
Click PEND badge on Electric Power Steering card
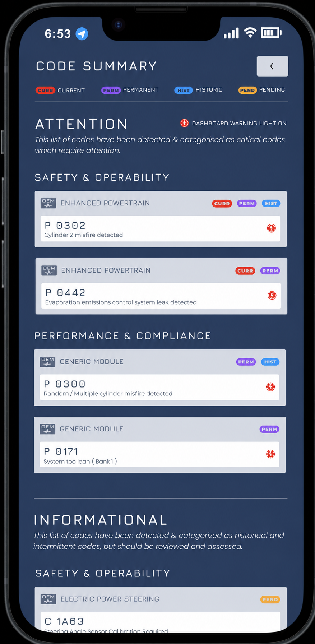(270, 599)
